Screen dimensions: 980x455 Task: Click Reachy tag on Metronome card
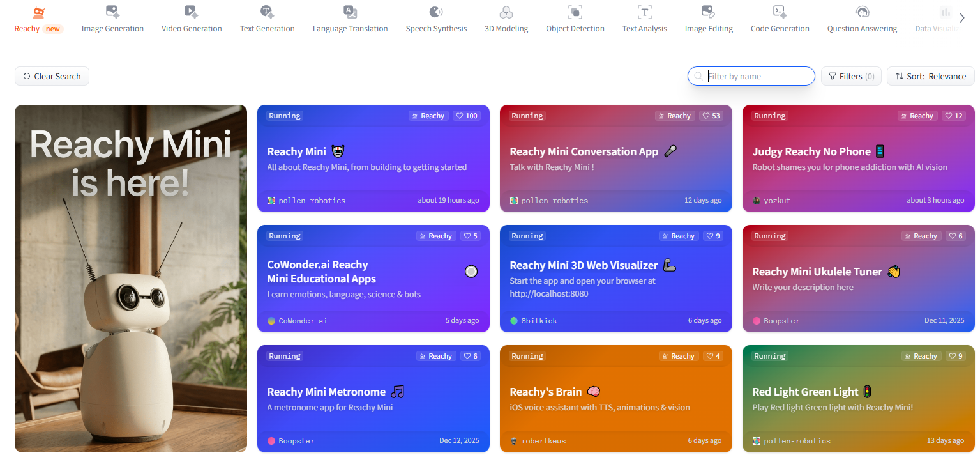[436, 356]
